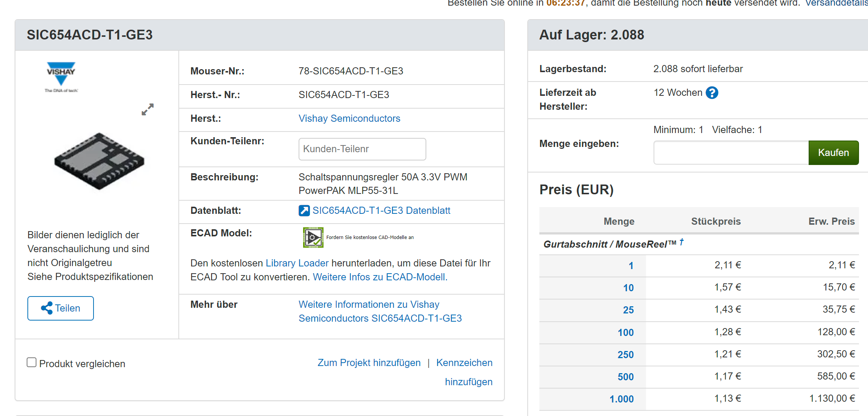This screenshot has height=416, width=868.
Task: Open Weitere Infos zu ECAD-Modell link
Action: (380, 277)
